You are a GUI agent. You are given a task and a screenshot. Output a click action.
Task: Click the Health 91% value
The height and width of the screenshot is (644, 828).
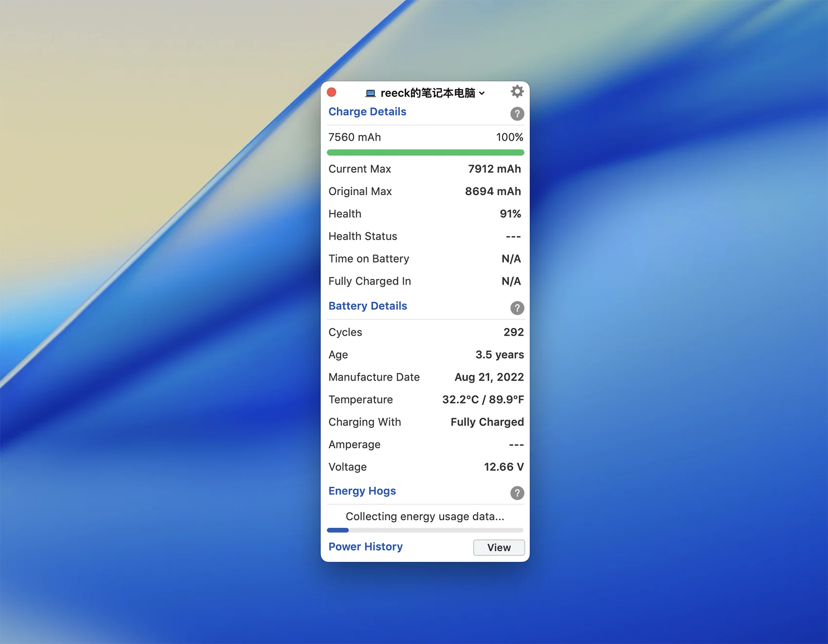510,214
